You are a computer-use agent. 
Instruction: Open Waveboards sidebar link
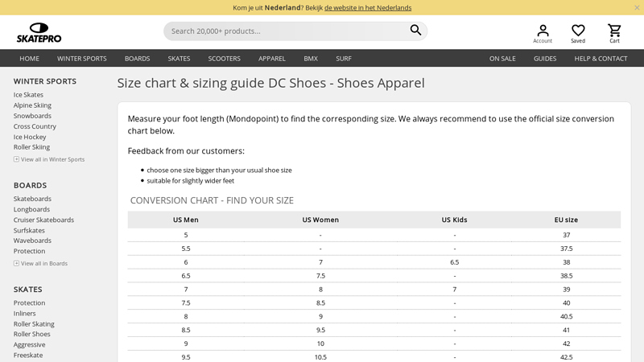32,241
